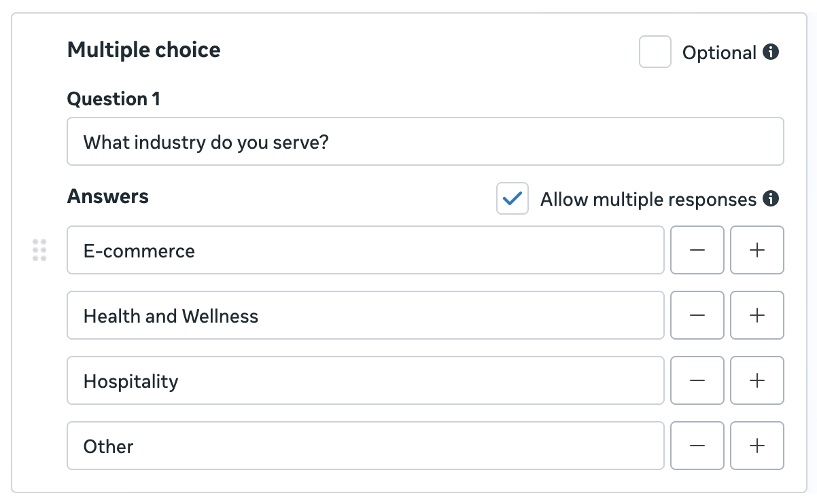Click the Question 1 text field
The image size is (817, 504).
tap(425, 141)
